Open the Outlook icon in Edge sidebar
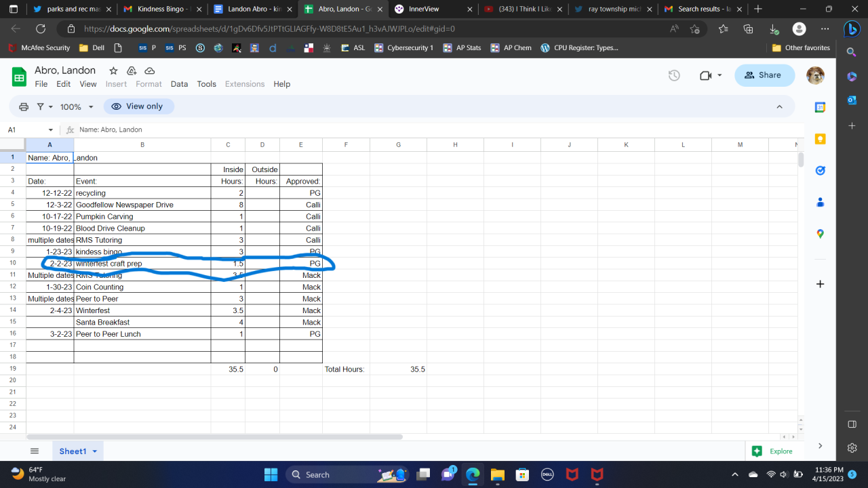 [x=852, y=100]
